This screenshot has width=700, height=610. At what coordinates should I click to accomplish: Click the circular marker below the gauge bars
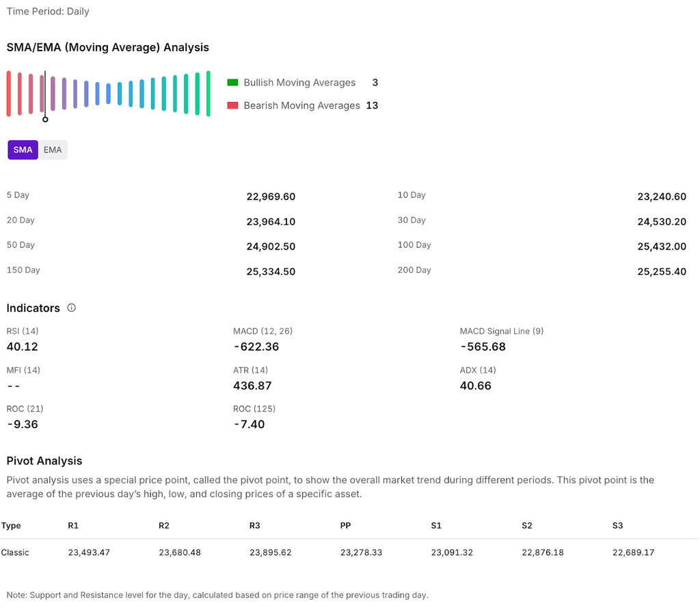pos(45,120)
